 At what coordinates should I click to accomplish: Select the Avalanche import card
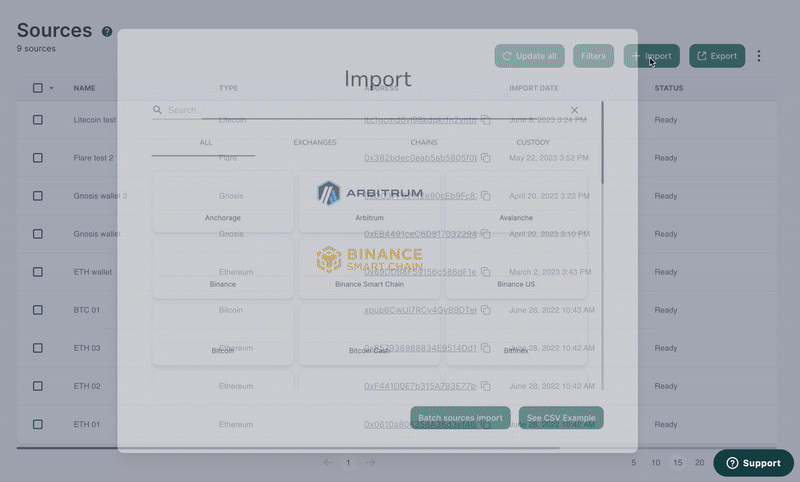click(x=516, y=201)
